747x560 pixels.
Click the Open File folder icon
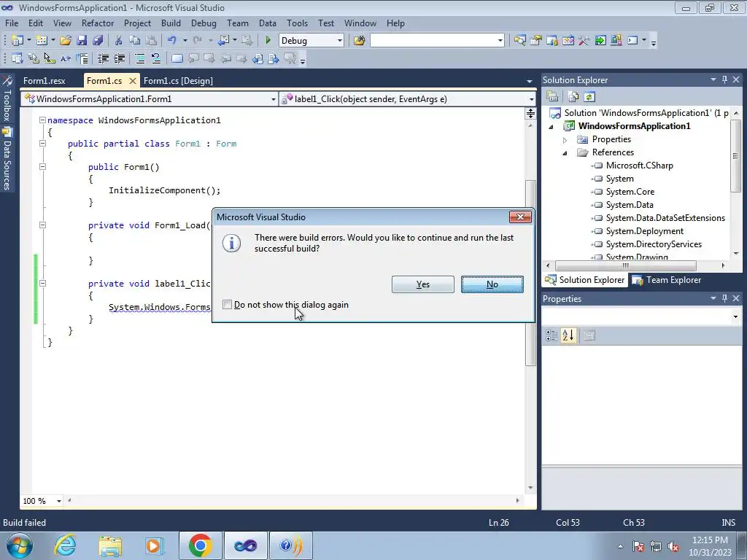coord(66,41)
